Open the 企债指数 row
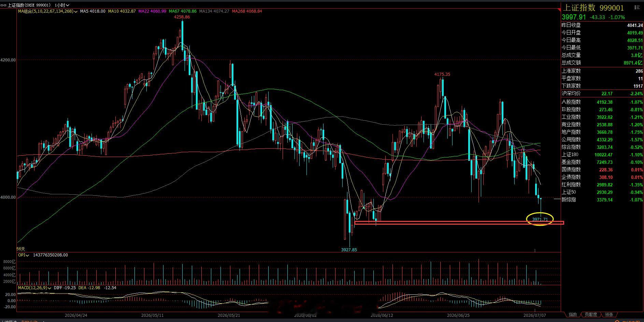The image size is (644, 322). coord(602,177)
